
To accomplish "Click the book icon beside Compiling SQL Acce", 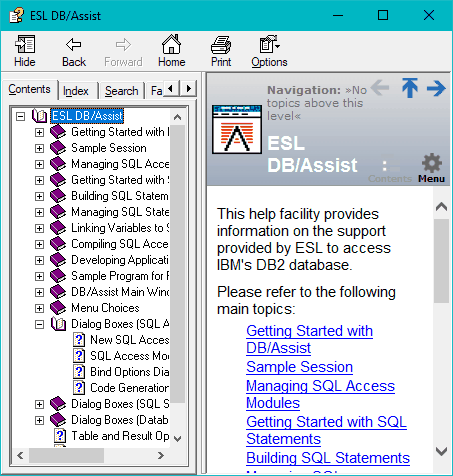I will (x=58, y=244).
